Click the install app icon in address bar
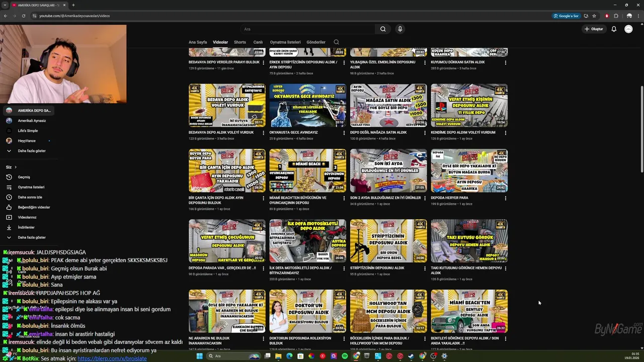 pos(586,16)
